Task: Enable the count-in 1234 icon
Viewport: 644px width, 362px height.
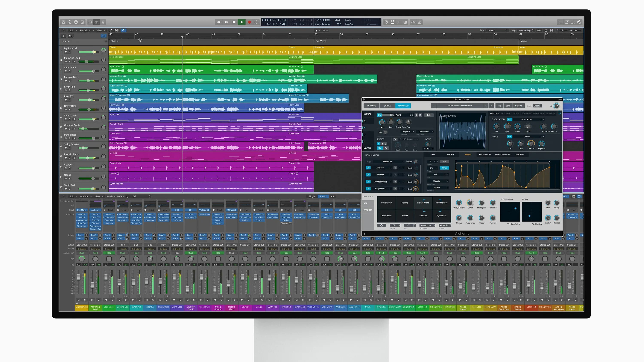Action: tap(413, 22)
